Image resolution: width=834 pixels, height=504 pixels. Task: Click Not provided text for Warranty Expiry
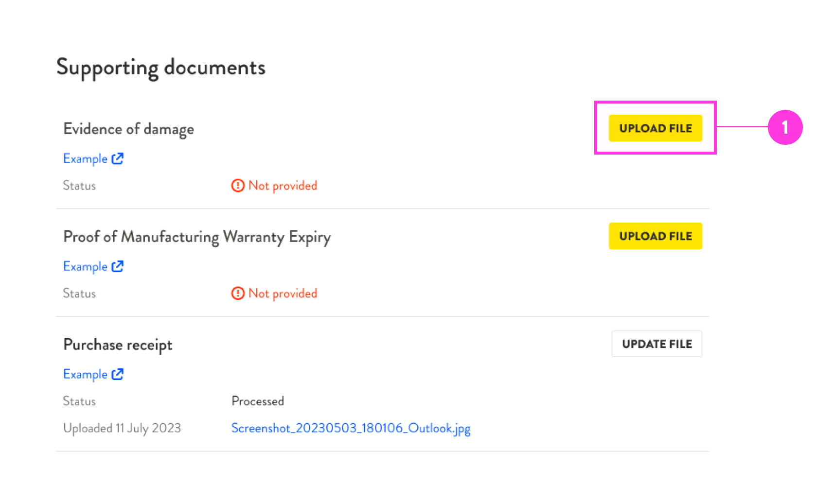(x=283, y=294)
